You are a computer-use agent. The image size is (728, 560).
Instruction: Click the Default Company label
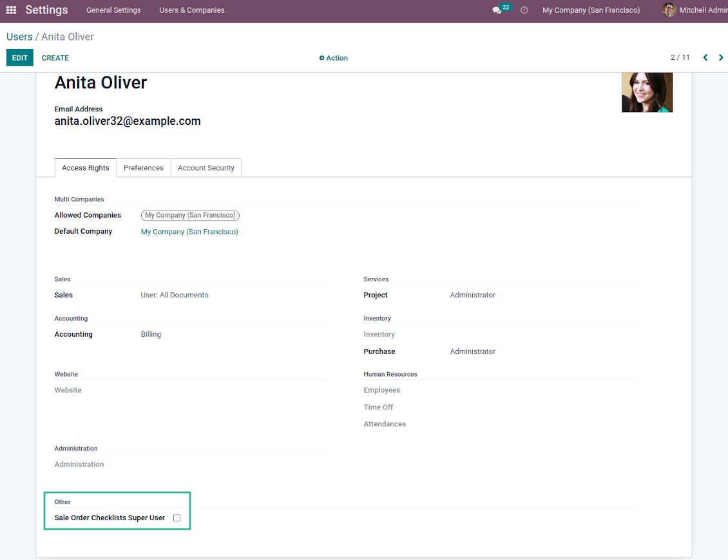coord(83,231)
